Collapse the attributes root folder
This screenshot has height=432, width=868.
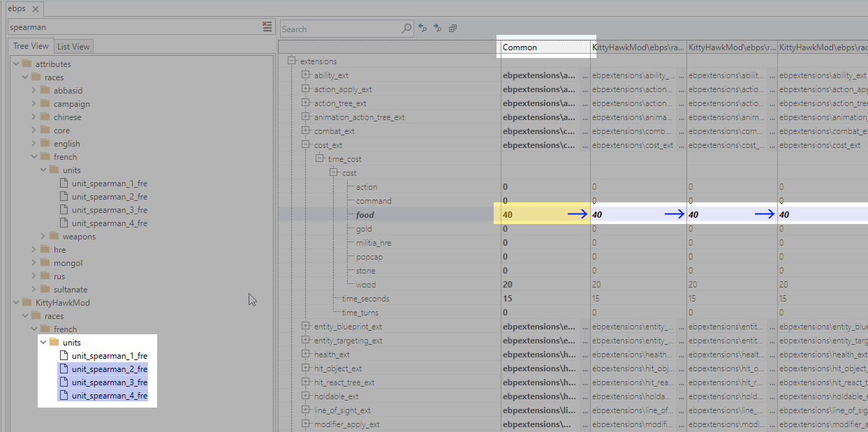pos(16,64)
